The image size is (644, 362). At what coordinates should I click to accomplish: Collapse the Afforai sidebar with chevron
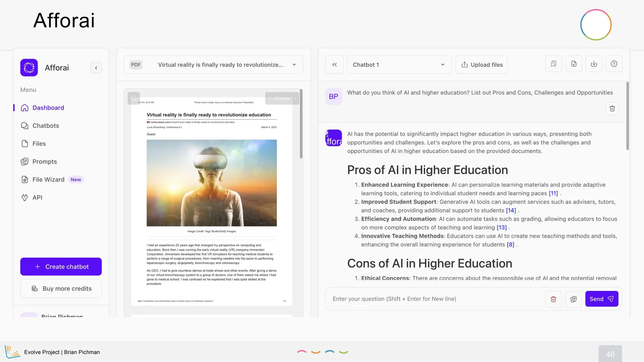tap(96, 68)
